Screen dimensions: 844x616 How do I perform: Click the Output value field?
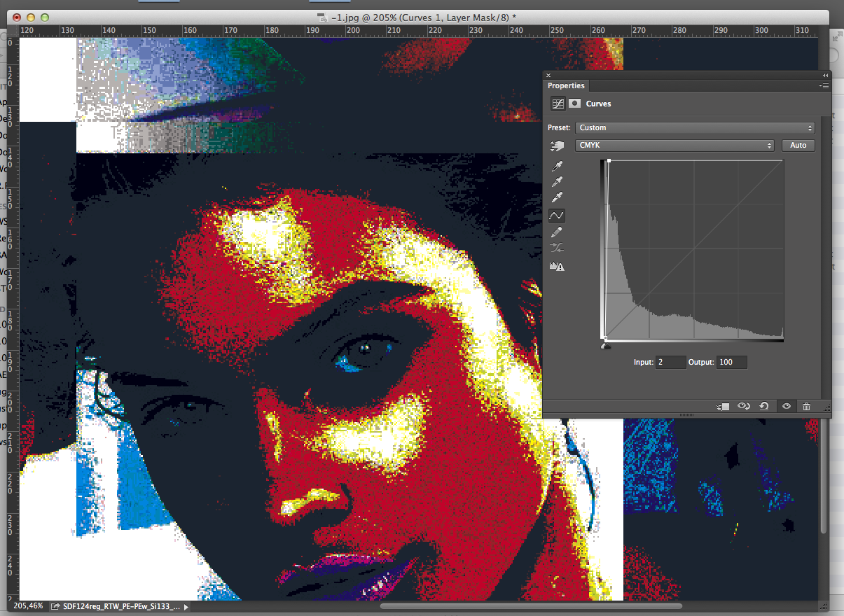click(x=732, y=363)
